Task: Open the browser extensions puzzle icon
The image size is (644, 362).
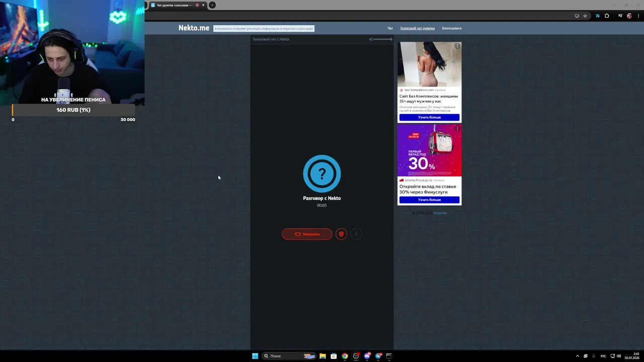Action: (x=607, y=16)
